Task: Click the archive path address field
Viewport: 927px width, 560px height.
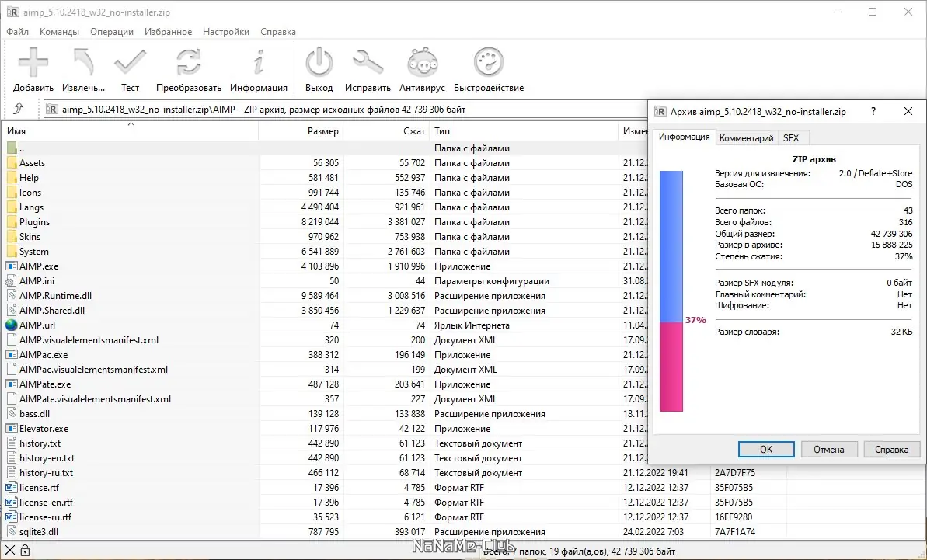Action: (x=346, y=110)
